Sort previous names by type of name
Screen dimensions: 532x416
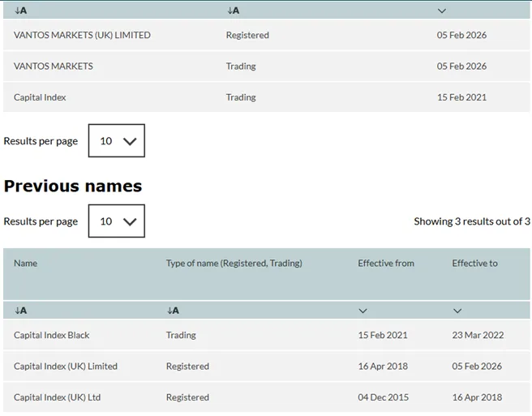pyautogui.click(x=173, y=311)
